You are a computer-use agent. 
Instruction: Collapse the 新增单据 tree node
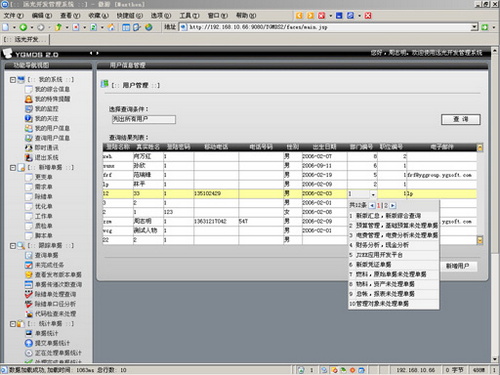click(13, 168)
